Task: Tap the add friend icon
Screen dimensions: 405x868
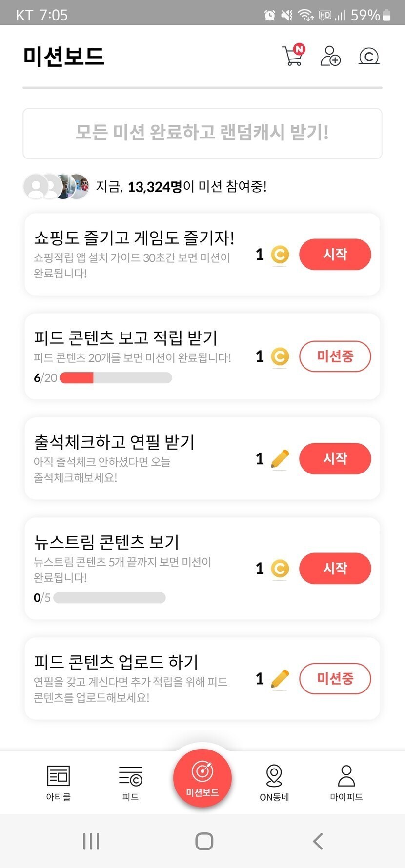Action: 330,56
